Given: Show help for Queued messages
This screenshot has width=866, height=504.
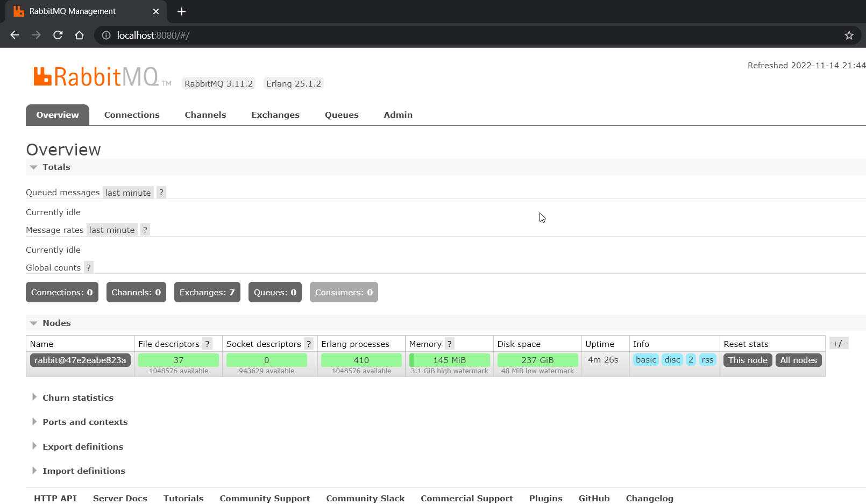Looking at the screenshot, I should click(x=161, y=193).
